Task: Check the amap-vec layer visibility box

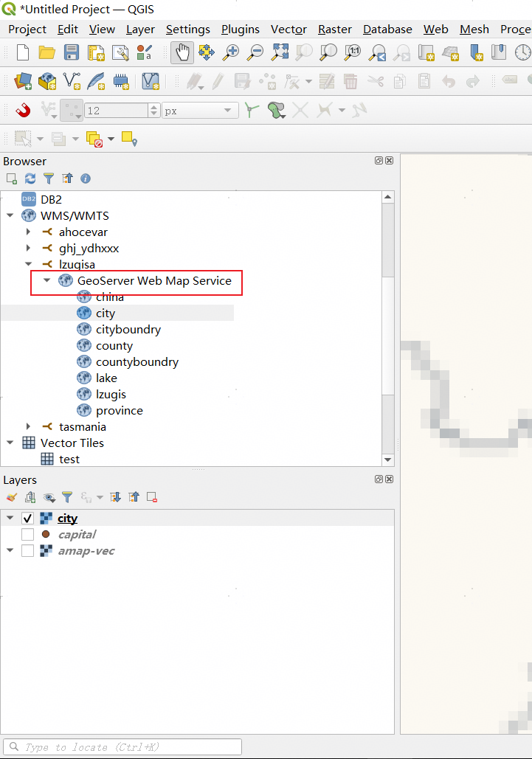Action: click(27, 551)
